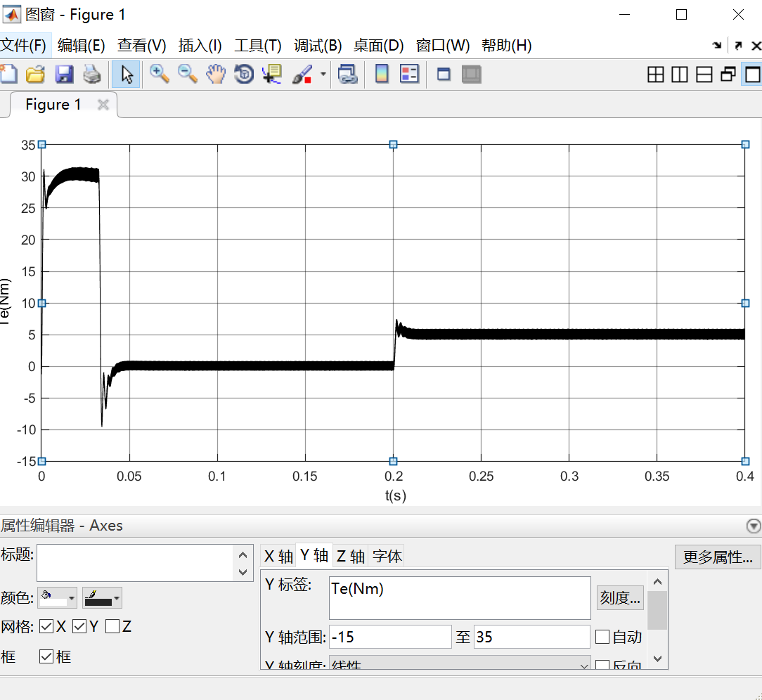The width and height of the screenshot is (762, 700).
Task: Activate the Data Cursor tool
Action: click(x=272, y=74)
